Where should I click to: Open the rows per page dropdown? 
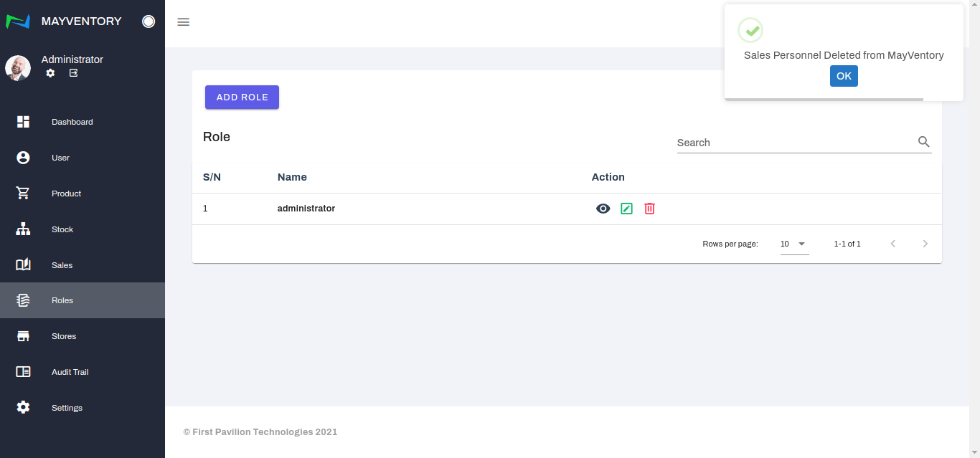click(794, 244)
